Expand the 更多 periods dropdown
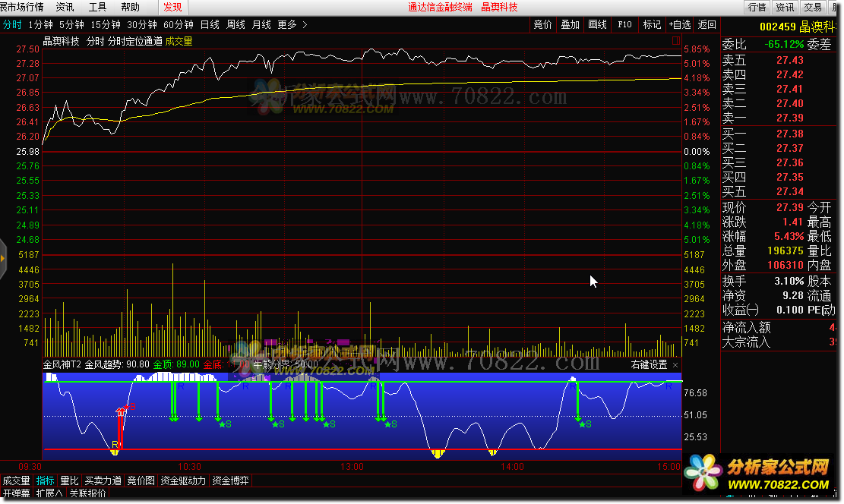The height and width of the screenshot is (504, 844). tap(292, 25)
